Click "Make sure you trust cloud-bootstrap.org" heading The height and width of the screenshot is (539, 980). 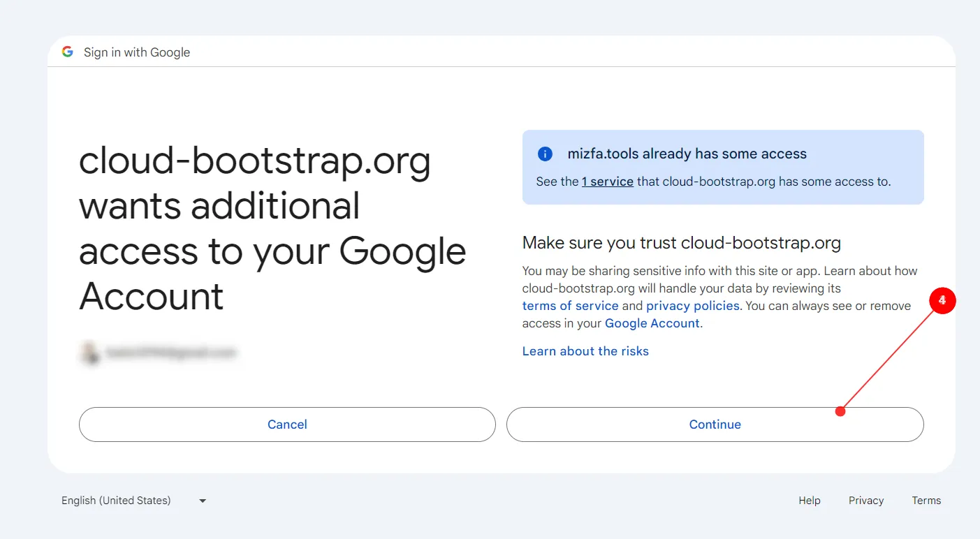click(x=682, y=243)
